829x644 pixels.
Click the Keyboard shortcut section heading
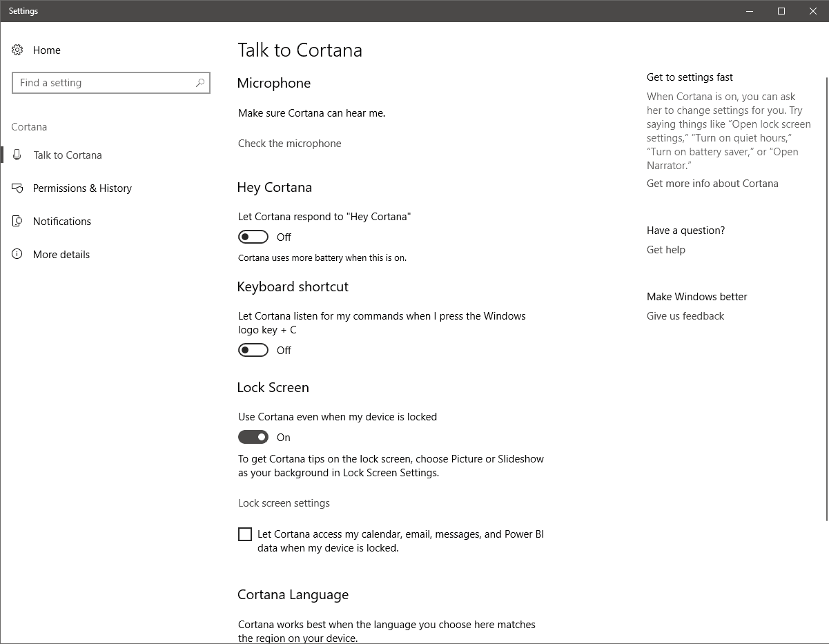[293, 287]
